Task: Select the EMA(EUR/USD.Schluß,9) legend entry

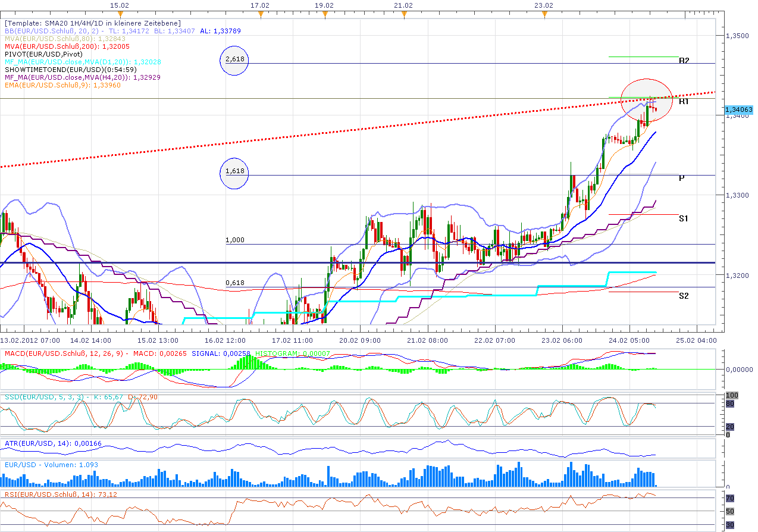Action: point(62,85)
